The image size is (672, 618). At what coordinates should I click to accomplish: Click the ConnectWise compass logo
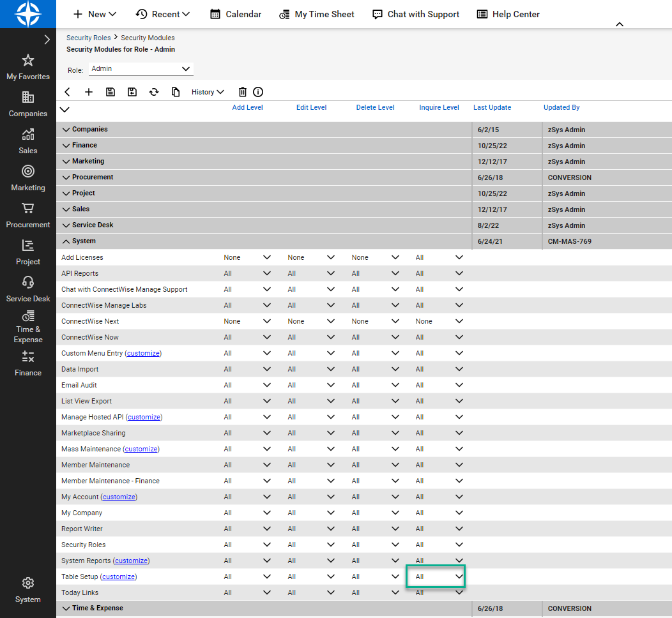pyautogui.click(x=28, y=13)
